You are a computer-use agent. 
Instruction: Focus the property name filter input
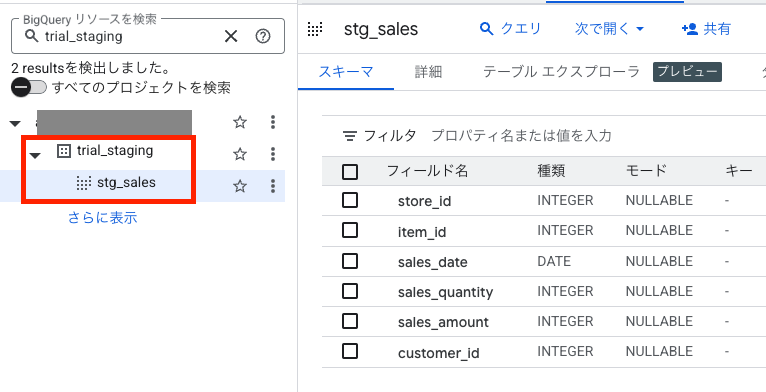[x=521, y=135]
